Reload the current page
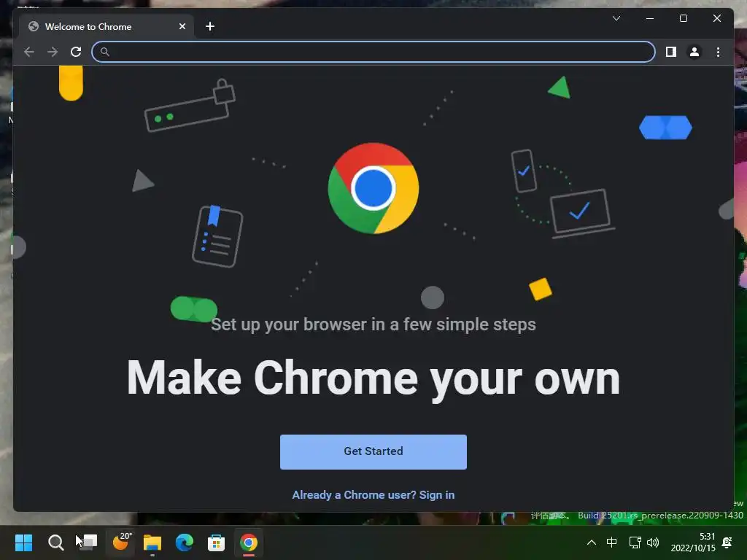 pyautogui.click(x=76, y=52)
